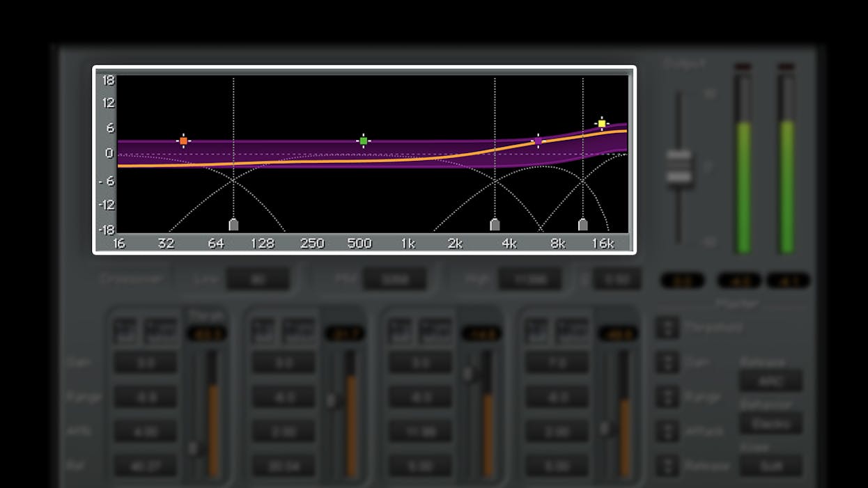Click the solo icon on the low band
Viewport: 868px width, 488px height.
pyautogui.click(x=160, y=329)
